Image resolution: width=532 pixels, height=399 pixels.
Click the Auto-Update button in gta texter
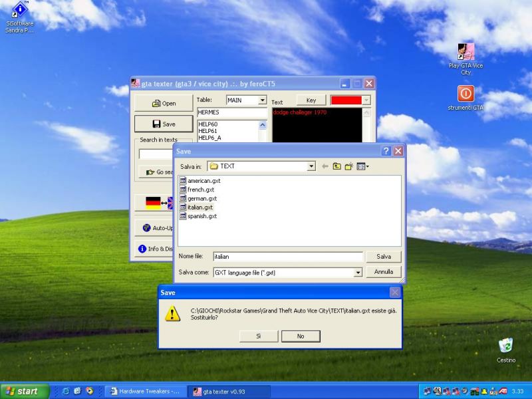click(154, 228)
